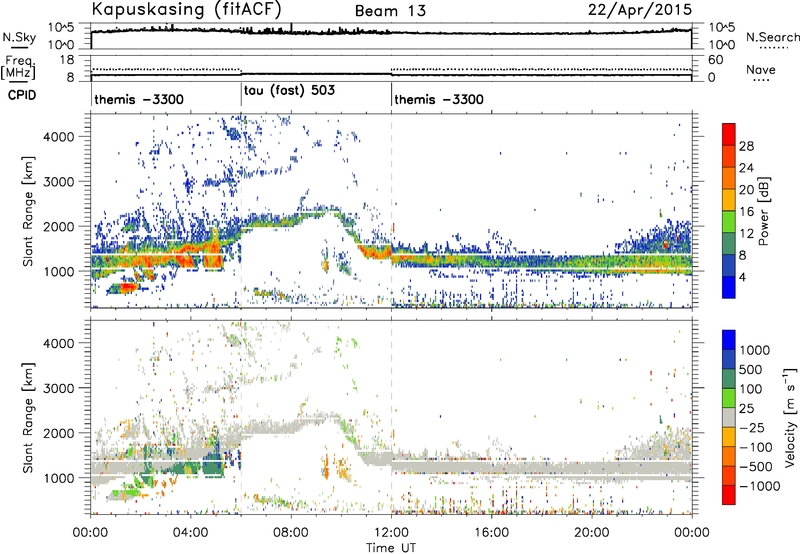Image resolution: width=800 pixels, height=554 pixels.
Task: Click the 'Kapuskasing (fitACF)' plot title
Action: click(x=186, y=9)
